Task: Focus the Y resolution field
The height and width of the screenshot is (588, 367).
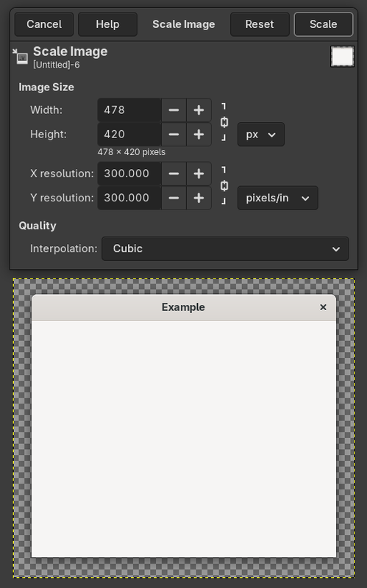Action: click(129, 198)
